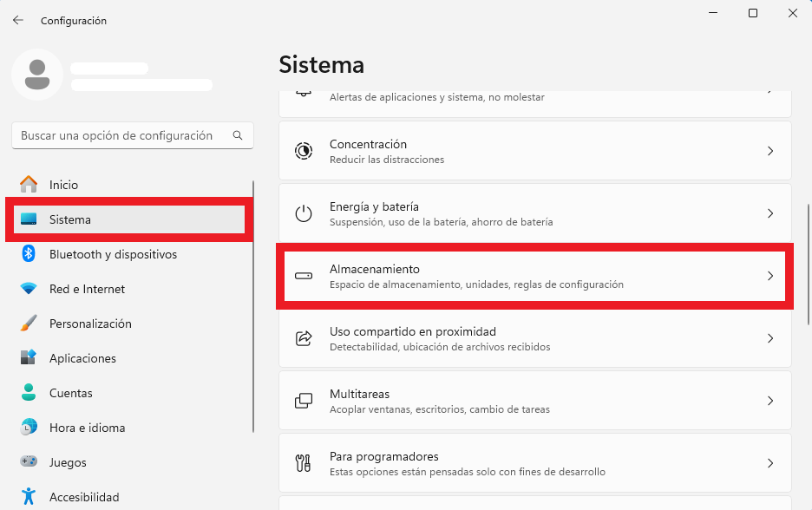Click the user profile avatar

(x=37, y=75)
